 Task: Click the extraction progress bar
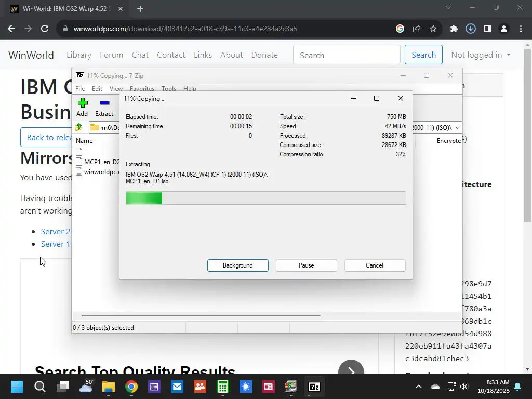(265, 198)
